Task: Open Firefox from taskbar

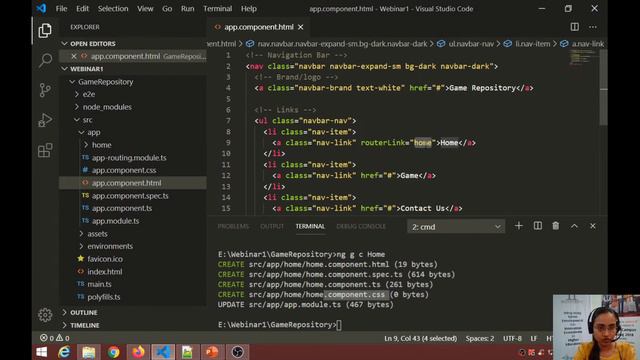Action: [x=138, y=352]
